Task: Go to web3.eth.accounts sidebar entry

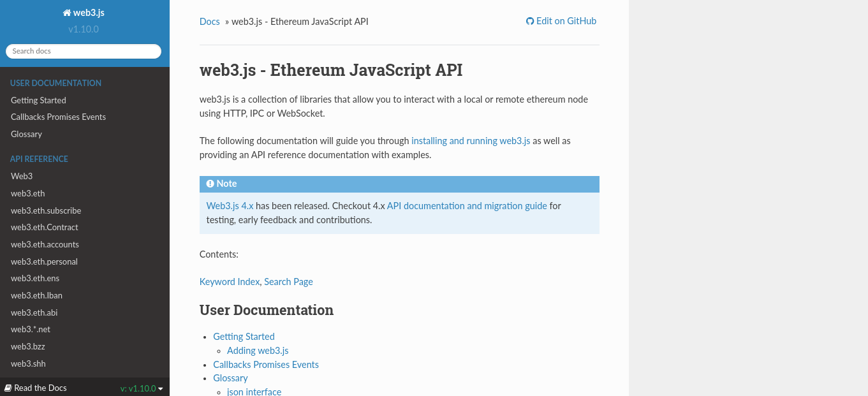Action: coord(45,244)
